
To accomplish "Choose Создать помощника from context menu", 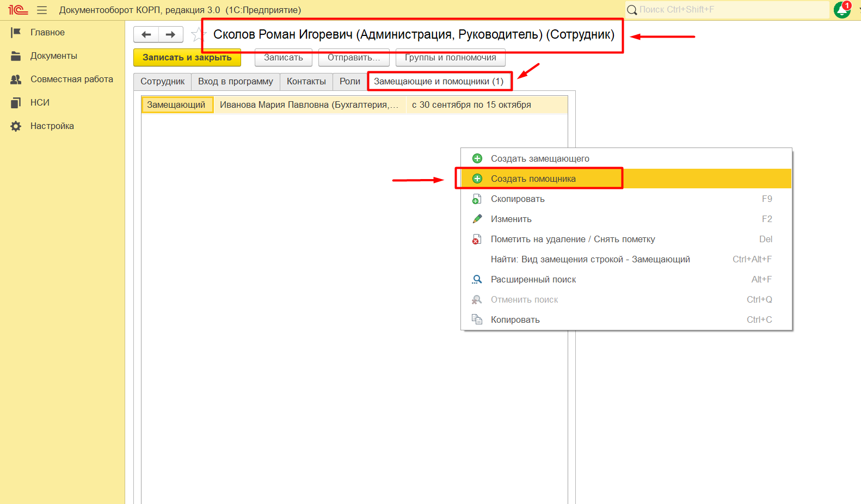I will (626, 179).
